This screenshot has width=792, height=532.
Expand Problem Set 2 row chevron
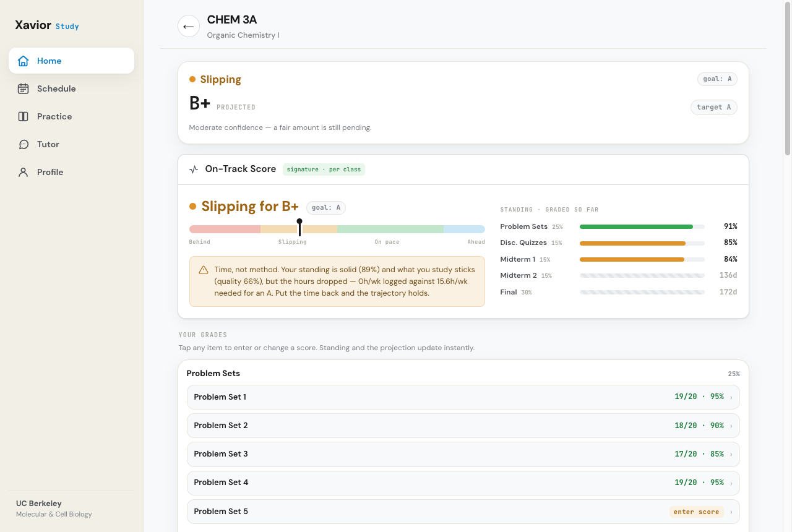(x=731, y=426)
